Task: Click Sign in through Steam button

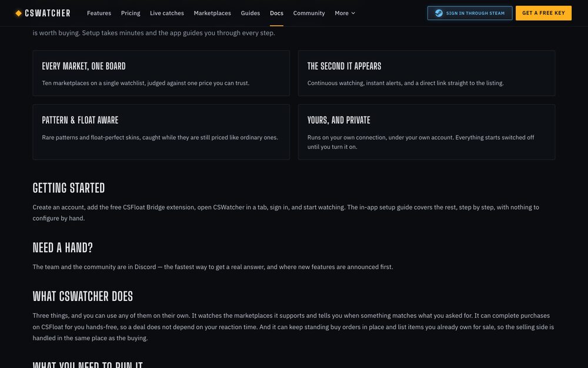Action: 470,13
